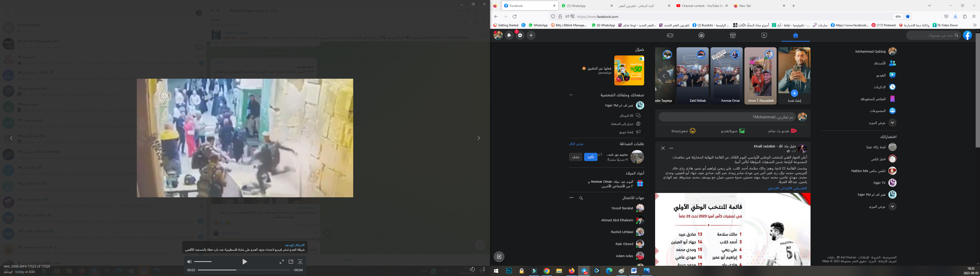This screenshot has width=980, height=276.
Task: Open picture-in-picture mode in Telegram player
Action: (x=291, y=261)
